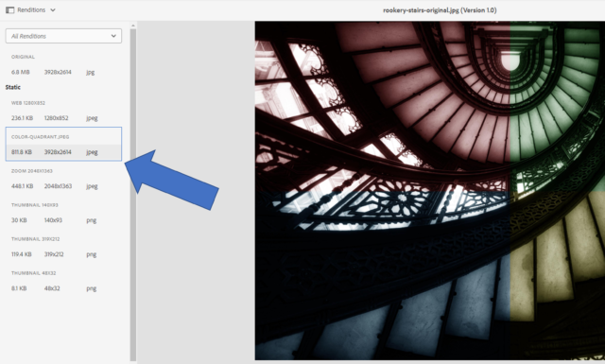Select the Web 1280x852 rendition
The width and height of the screenshot is (605, 364).
click(63, 111)
